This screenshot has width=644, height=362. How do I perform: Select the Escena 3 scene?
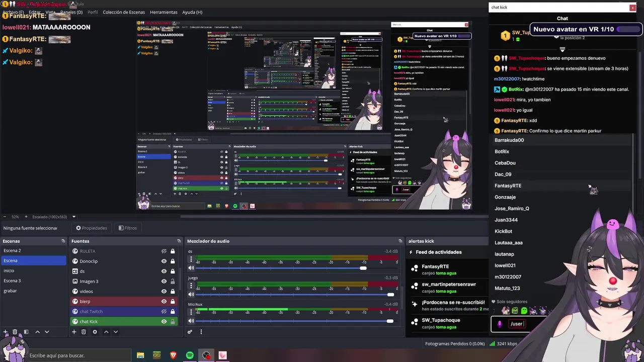tap(33, 281)
